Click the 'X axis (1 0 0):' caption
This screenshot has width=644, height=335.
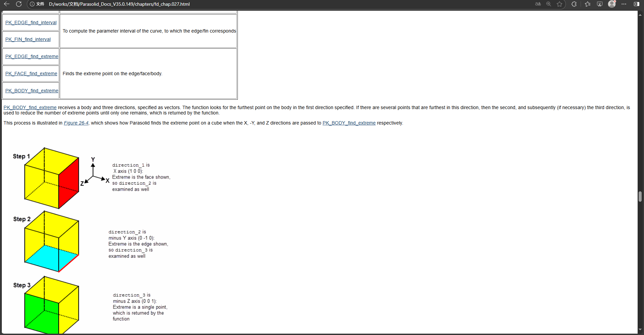point(128,171)
